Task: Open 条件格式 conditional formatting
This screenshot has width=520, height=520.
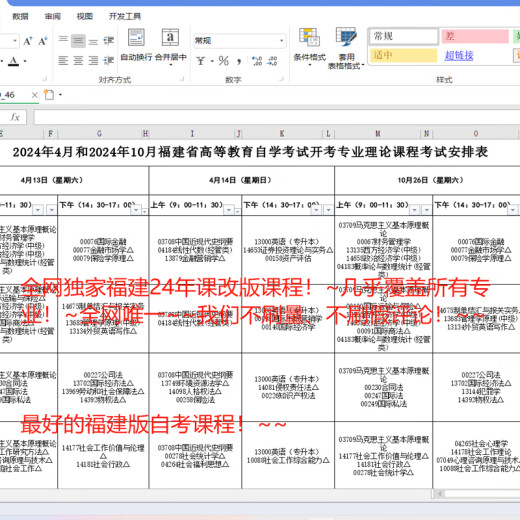Action: (309, 46)
